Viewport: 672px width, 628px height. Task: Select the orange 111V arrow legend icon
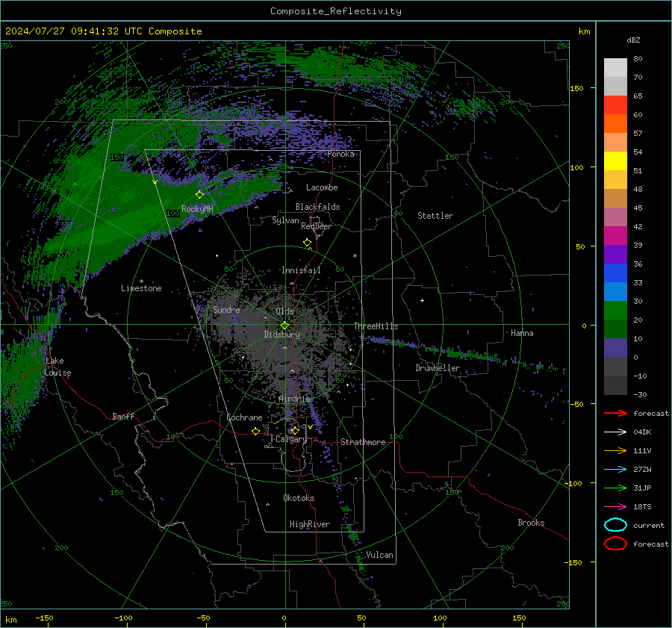pyautogui.click(x=615, y=450)
